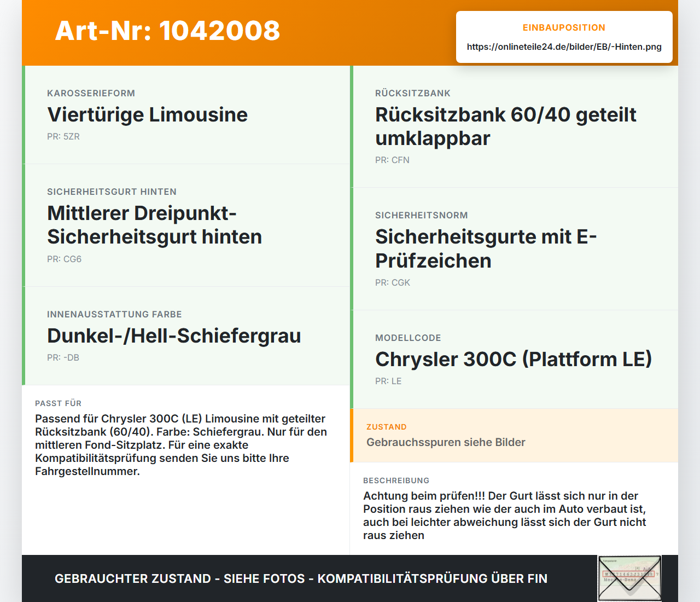
Task: Click the Gebrauchter Zustand footer banner text
Action: (x=301, y=578)
